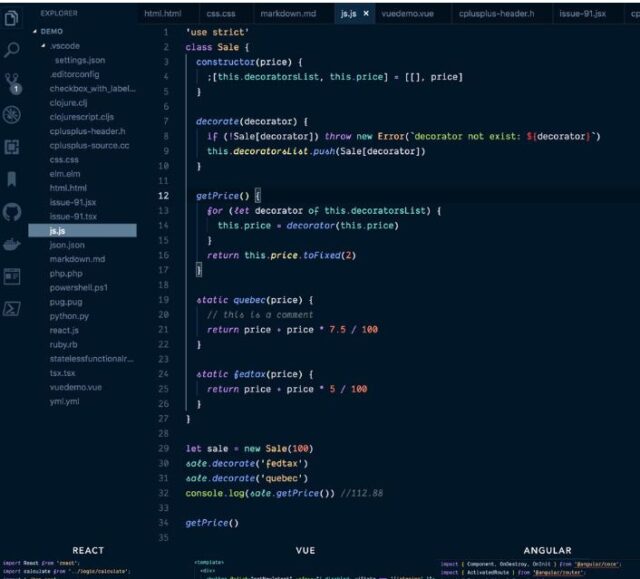This screenshot has height=579, width=640.
Task: Open the Debug view icon
Action: [12, 114]
